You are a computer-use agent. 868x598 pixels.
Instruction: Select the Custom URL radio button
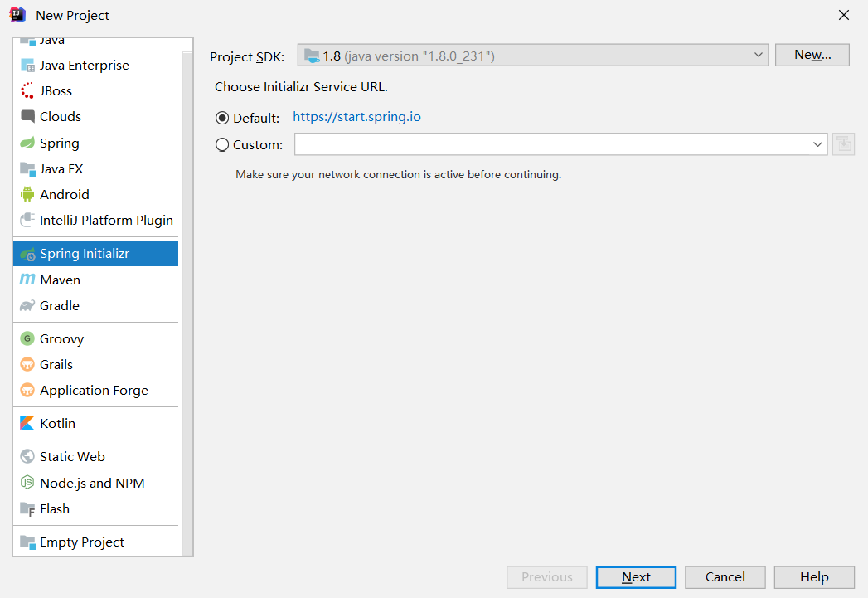pos(222,144)
